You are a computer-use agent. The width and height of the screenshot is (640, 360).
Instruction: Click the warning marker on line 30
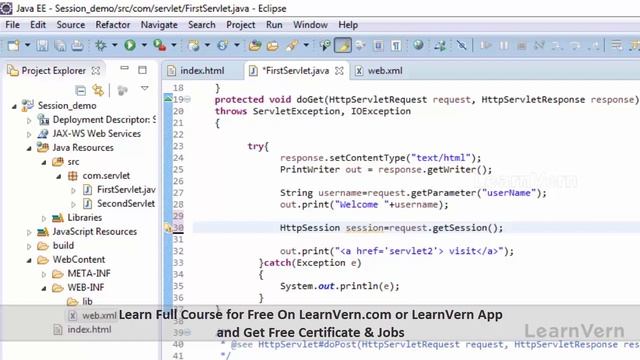pyautogui.click(x=168, y=227)
